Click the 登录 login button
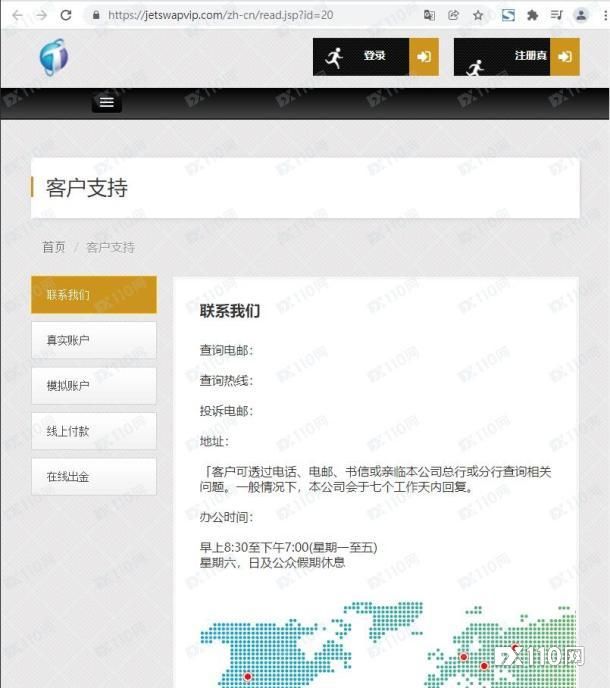The width and height of the screenshot is (610, 688). (x=376, y=57)
